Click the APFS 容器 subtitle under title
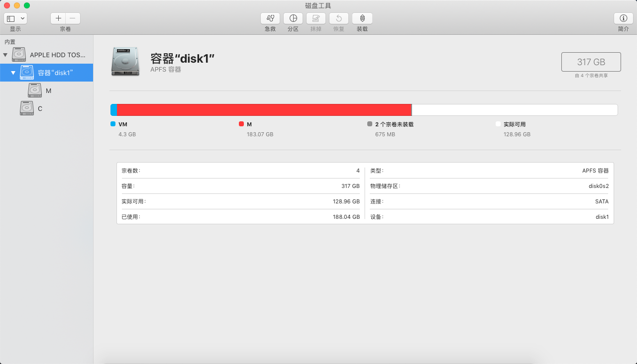The image size is (637, 364). pos(166,70)
